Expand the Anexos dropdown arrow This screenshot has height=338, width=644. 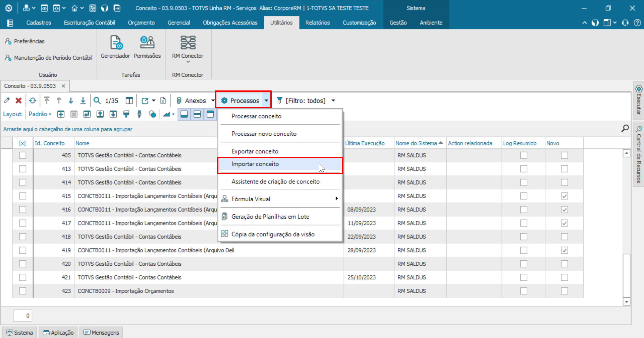(213, 100)
